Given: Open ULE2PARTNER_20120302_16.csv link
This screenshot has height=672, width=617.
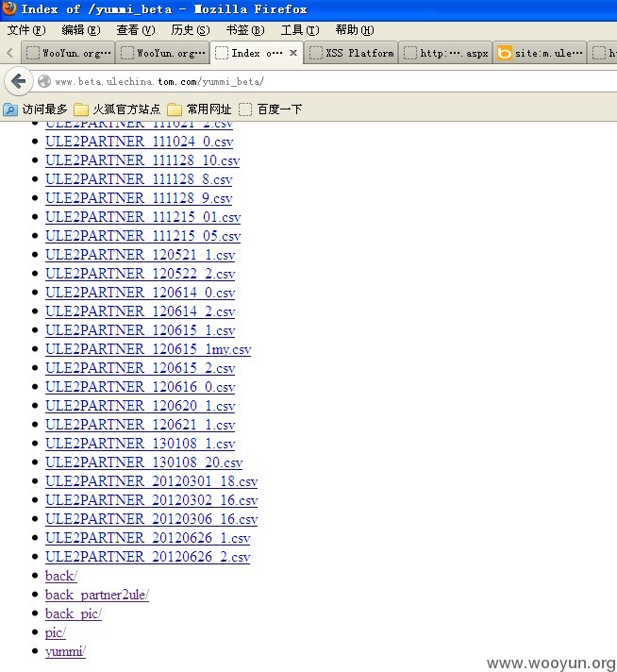Looking at the screenshot, I should click(x=152, y=499).
